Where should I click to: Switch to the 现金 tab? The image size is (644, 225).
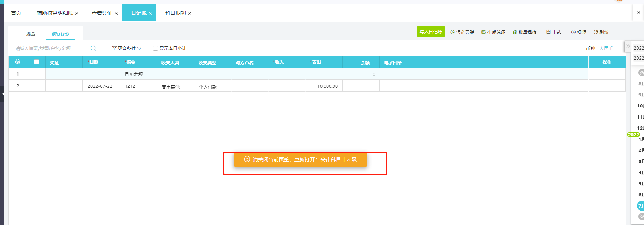(31, 34)
